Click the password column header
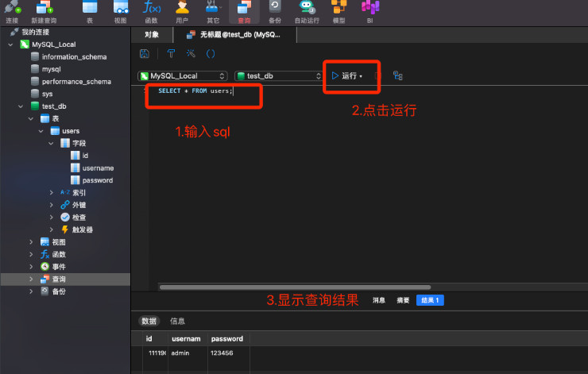The image size is (588, 374). 227,339
